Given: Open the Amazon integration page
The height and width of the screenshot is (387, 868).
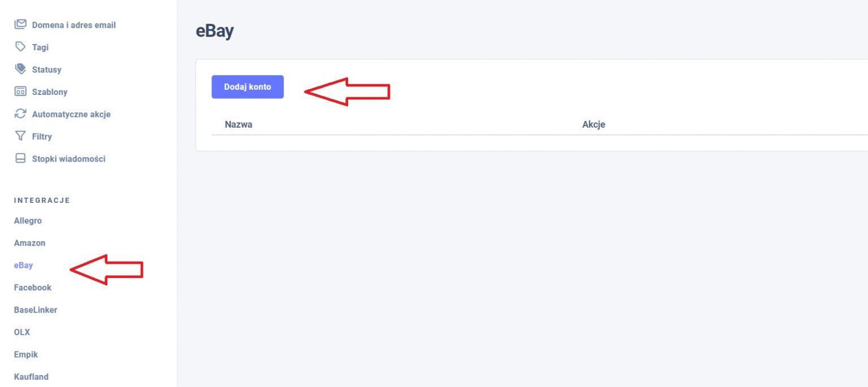Looking at the screenshot, I should click(x=29, y=243).
